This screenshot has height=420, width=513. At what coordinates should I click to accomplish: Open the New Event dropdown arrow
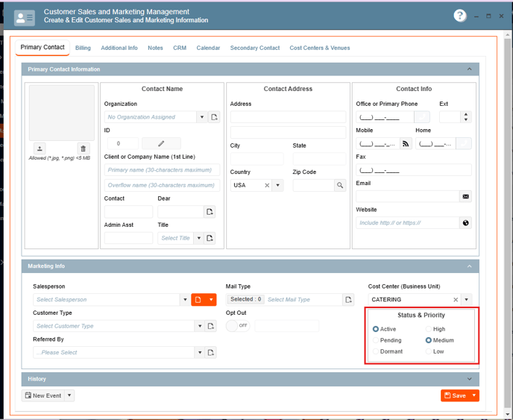click(69, 395)
